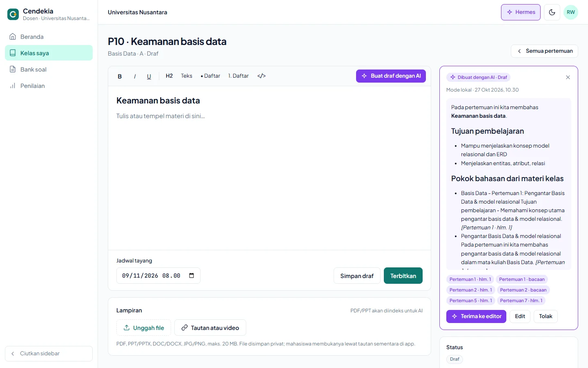
Task: Insert a code block
Action: click(x=262, y=76)
